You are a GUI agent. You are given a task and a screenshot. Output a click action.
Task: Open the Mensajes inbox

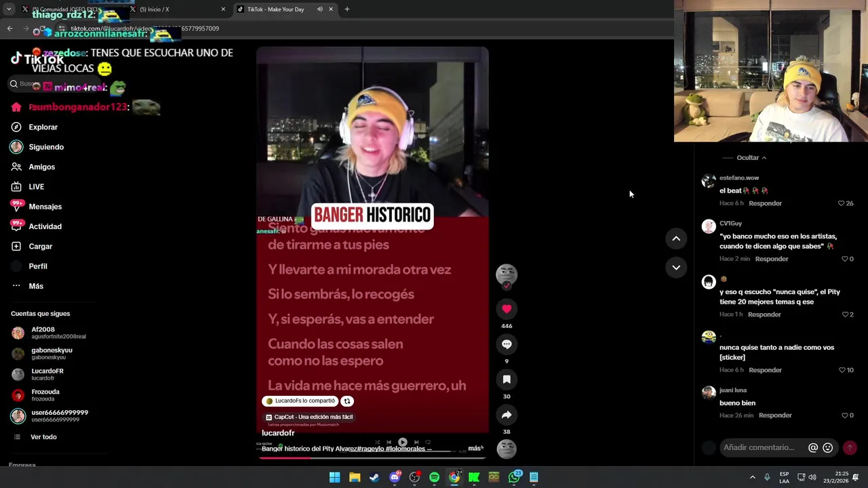tap(45, 206)
